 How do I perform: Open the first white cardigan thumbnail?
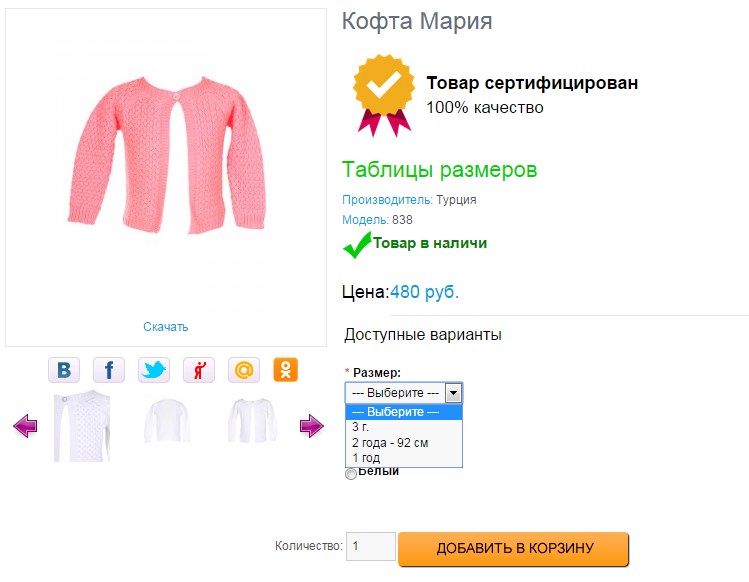click(x=82, y=426)
